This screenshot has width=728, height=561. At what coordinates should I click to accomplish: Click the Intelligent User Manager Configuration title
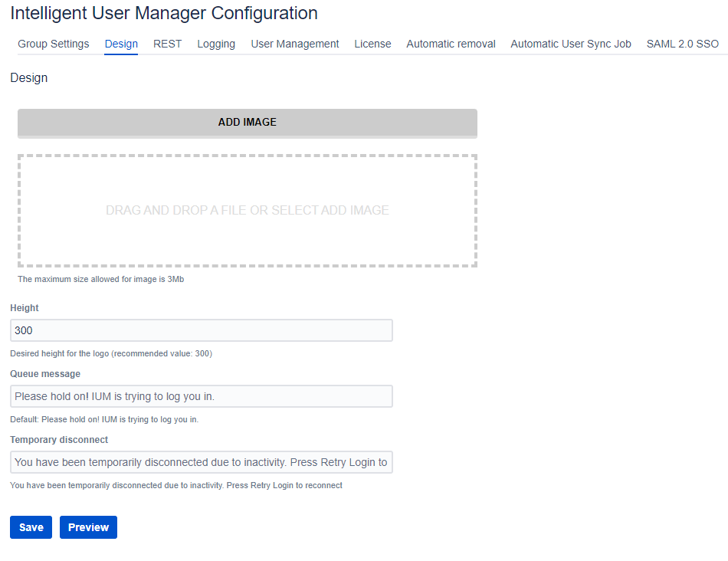click(x=164, y=13)
